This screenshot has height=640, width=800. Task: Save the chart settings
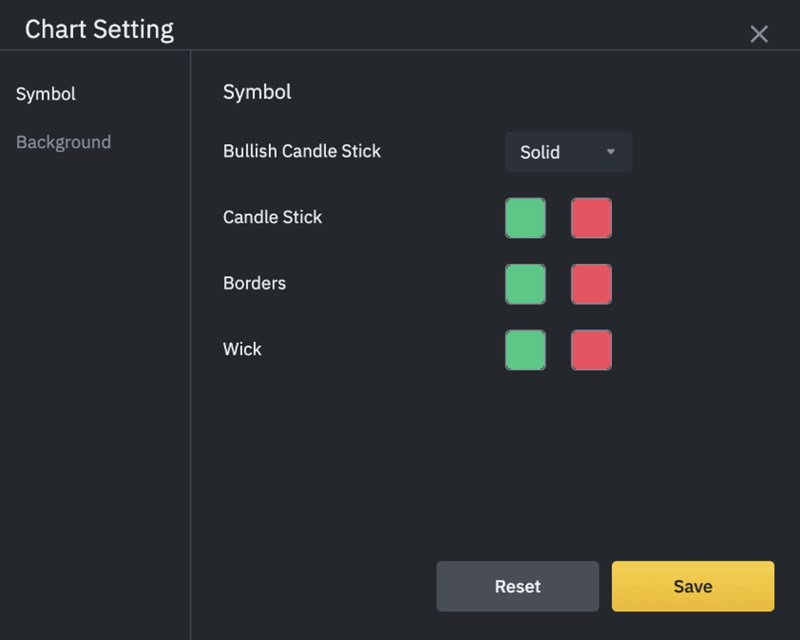[692, 586]
